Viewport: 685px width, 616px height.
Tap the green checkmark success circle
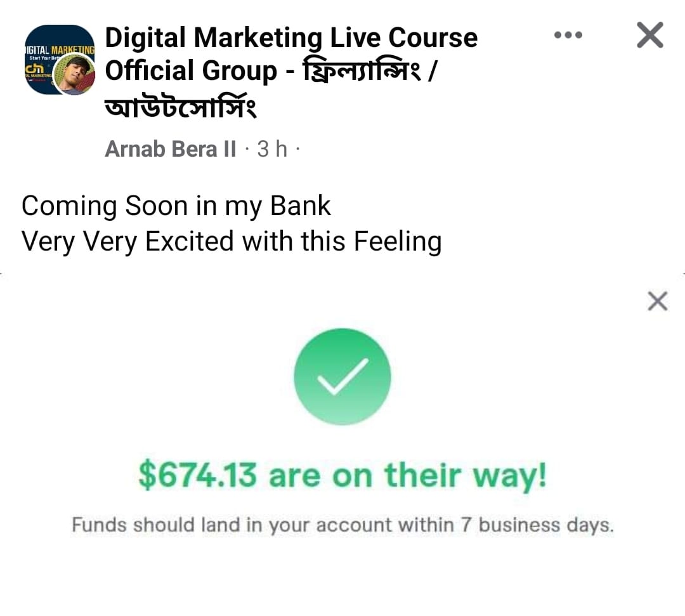coord(342,377)
